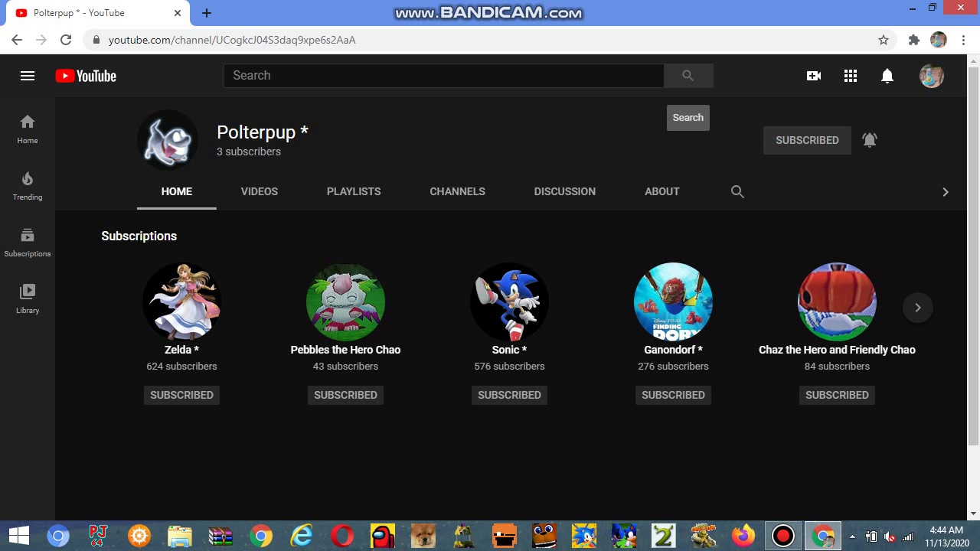Select the Polterpup browser tab
Image resolution: width=980 pixels, height=551 pixels.
(x=98, y=13)
